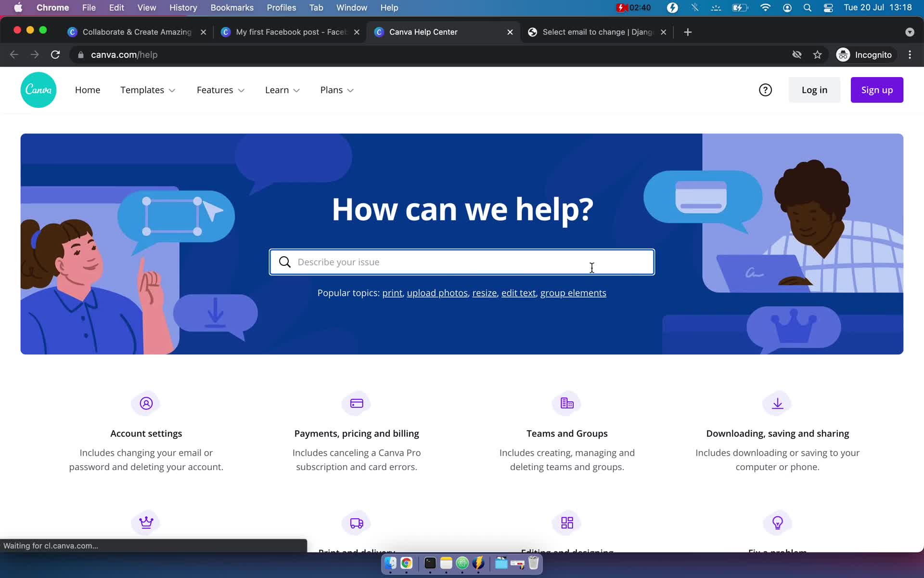Click the editing grid category icon
This screenshot has width=924, height=578.
click(x=567, y=523)
